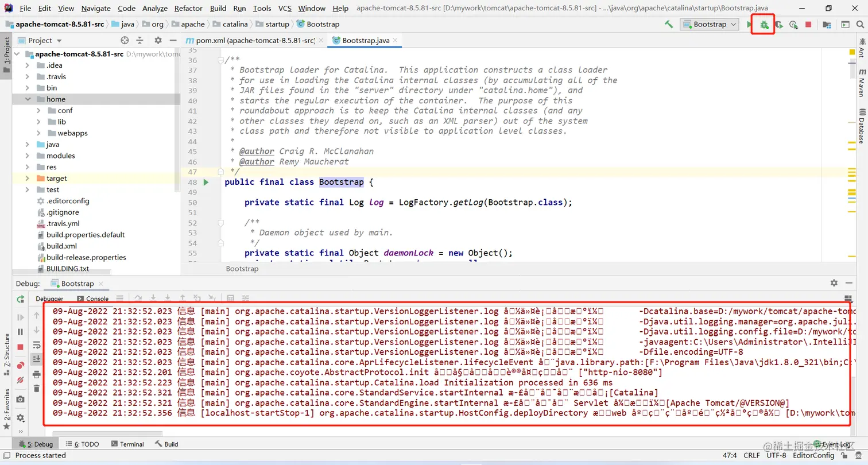Image resolution: width=868 pixels, height=465 pixels.
Task: Stop the process using top toolbar stop icon
Action: tap(808, 24)
